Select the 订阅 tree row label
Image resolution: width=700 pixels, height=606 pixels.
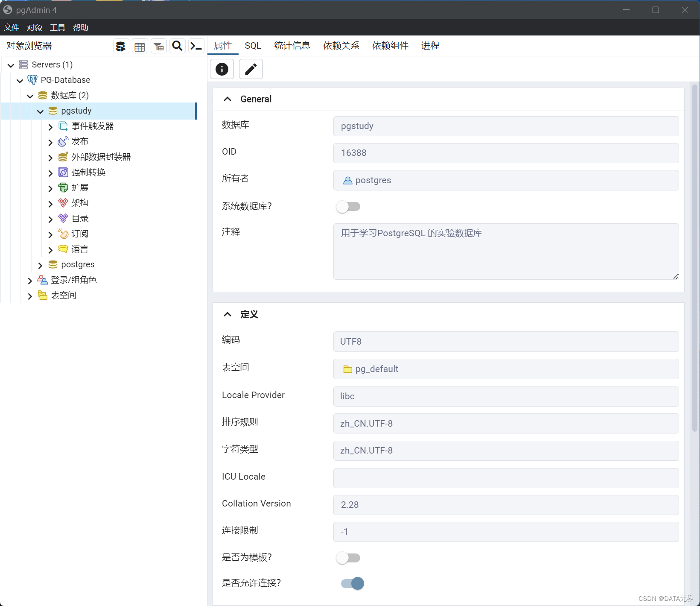(x=80, y=234)
